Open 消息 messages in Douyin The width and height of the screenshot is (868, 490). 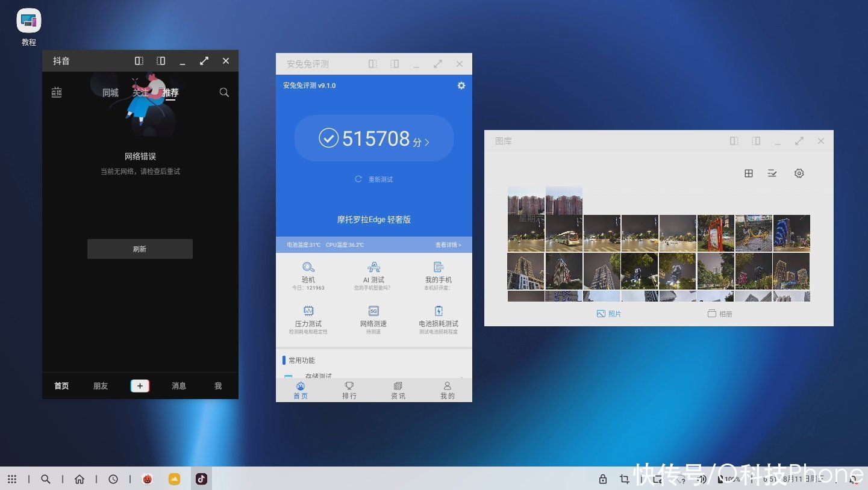pyautogui.click(x=179, y=386)
